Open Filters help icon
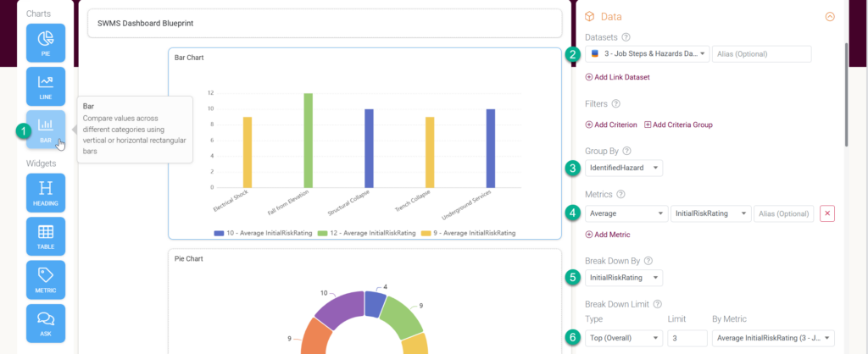Viewport: 868px width, 354px height. (616, 103)
